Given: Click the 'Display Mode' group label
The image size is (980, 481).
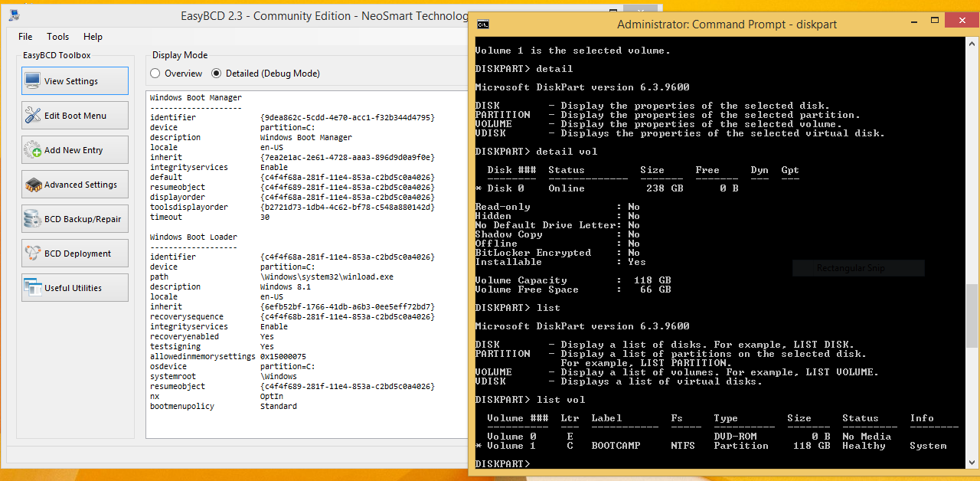Looking at the screenshot, I should 180,55.
